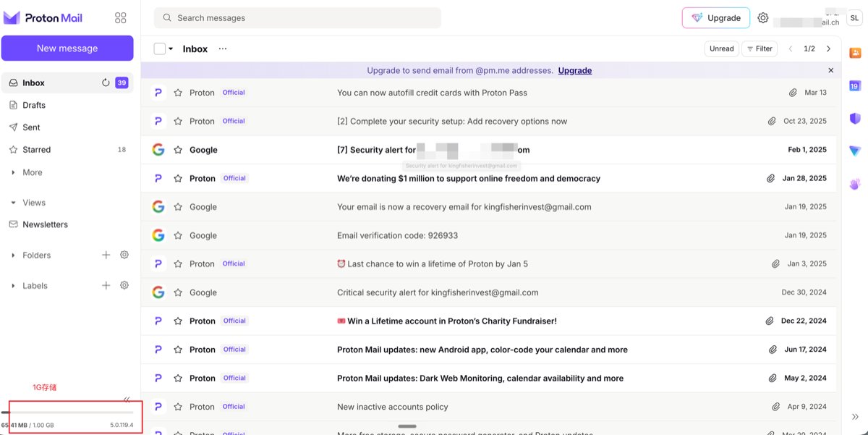
Task: Star the Email verification code message
Action: pos(178,235)
